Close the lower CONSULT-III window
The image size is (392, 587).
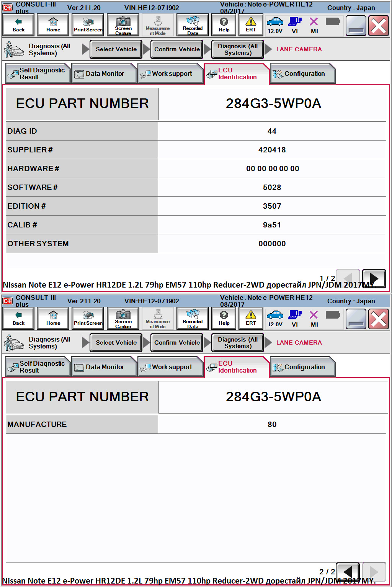coord(379,319)
